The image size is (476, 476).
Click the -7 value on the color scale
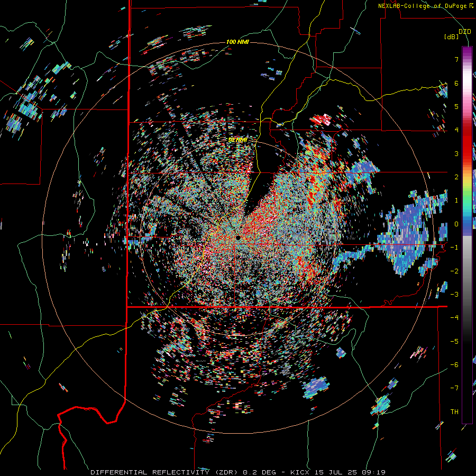(454, 388)
